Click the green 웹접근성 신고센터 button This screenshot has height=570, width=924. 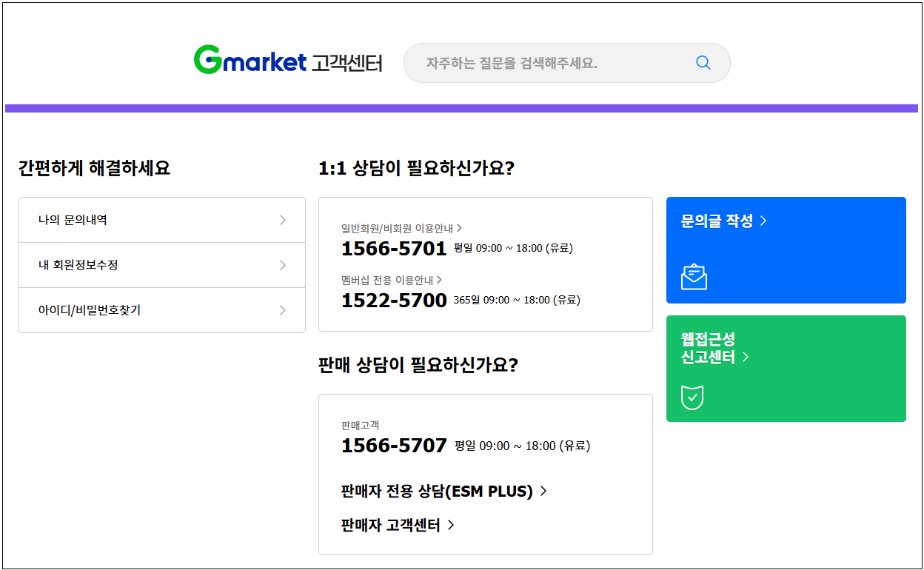(786, 369)
